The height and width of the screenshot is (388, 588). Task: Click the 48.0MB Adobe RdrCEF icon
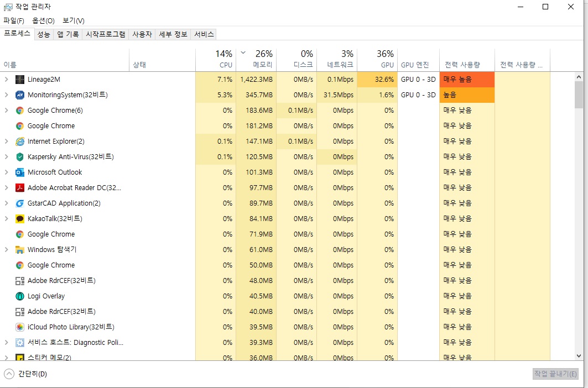tap(20, 281)
